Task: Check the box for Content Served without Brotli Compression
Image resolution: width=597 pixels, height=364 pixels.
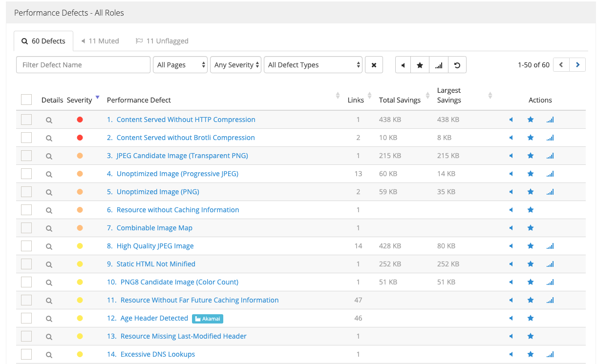Action: pyautogui.click(x=26, y=138)
